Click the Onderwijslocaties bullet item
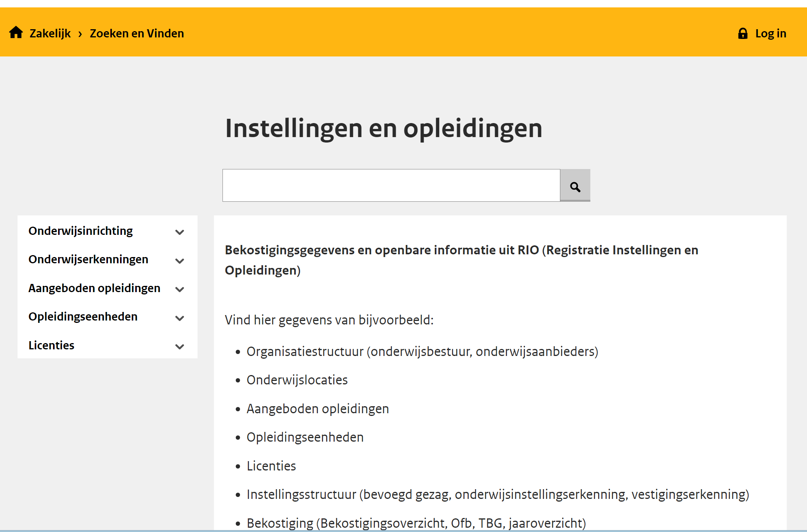The height and width of the screenshot is (532, 807). point(297,380)
